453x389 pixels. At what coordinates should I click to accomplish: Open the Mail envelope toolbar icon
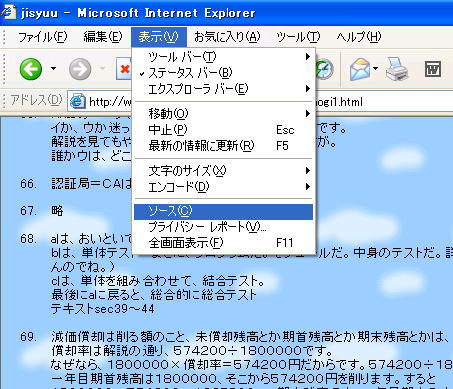pos(360,69)
